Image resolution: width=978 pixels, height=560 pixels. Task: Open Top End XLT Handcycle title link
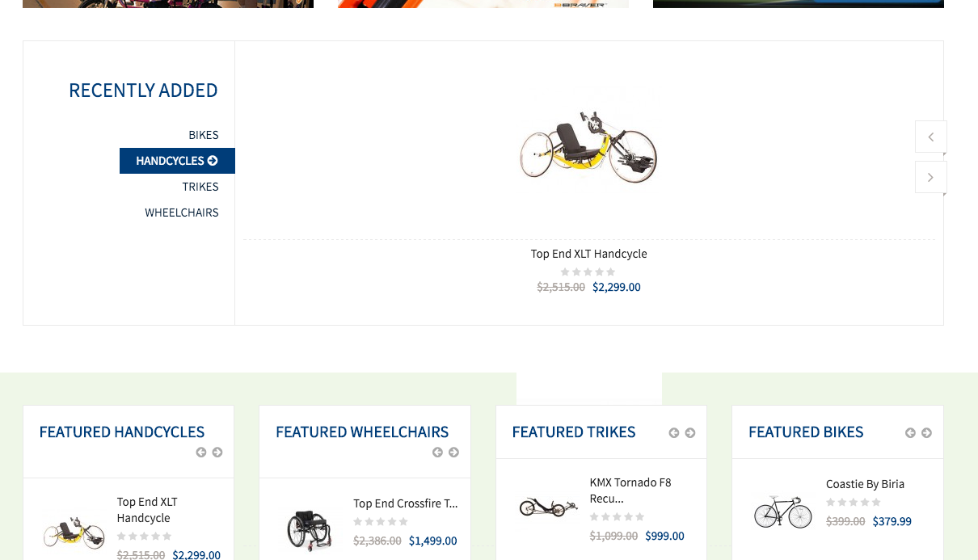pyautogui.click(x=588, y=254)
